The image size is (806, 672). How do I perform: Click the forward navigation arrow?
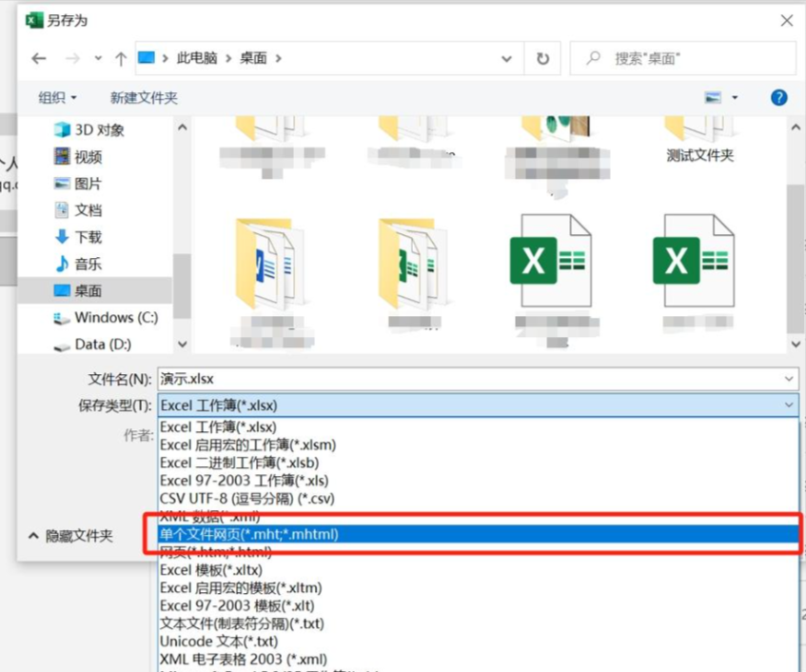[72, 59]
